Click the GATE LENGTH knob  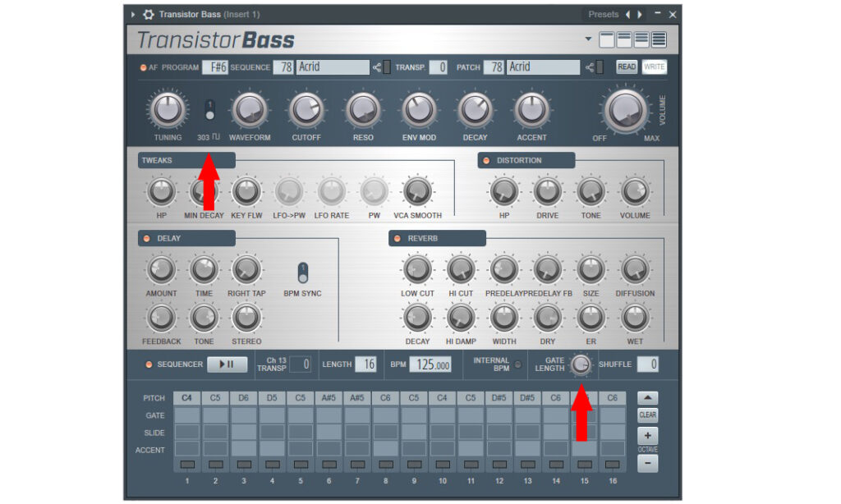pyautogui.click(x=581, y=364)
